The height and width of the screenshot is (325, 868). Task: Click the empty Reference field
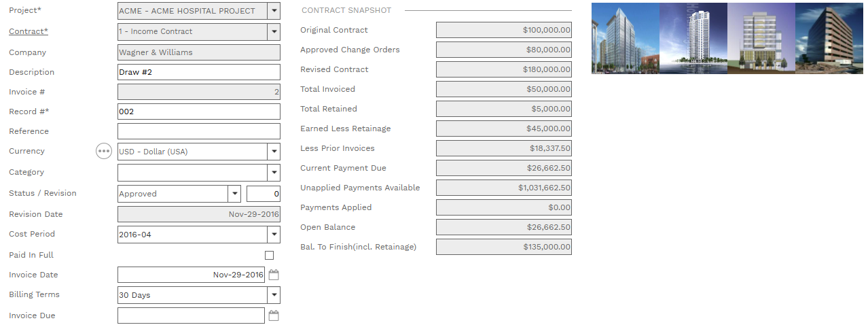(x=198, y=131)
